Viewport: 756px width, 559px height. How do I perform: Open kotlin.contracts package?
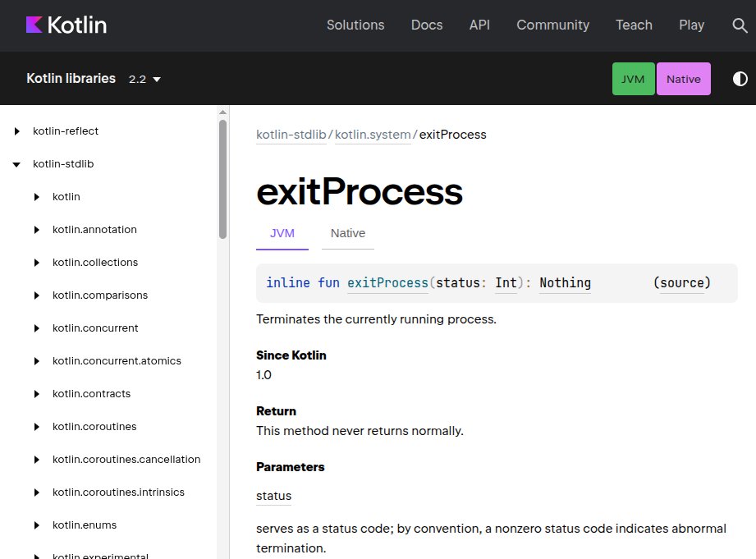coord(91,393)
